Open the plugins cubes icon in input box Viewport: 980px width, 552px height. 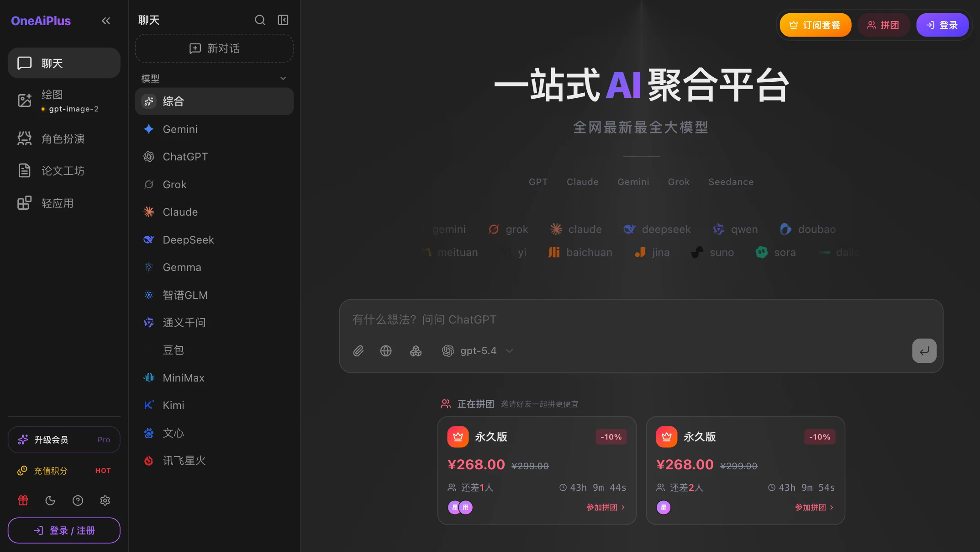pyautogui.click(x=416, y=351)
